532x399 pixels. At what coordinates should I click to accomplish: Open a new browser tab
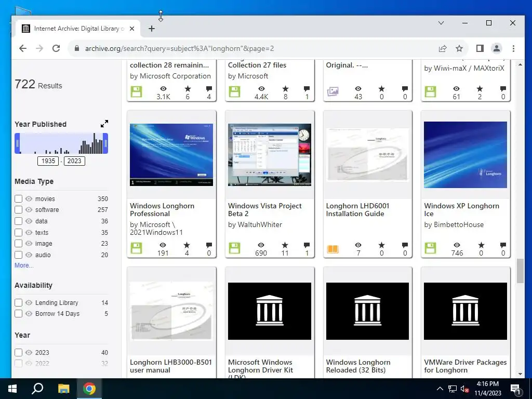click(x=152, y=29)
